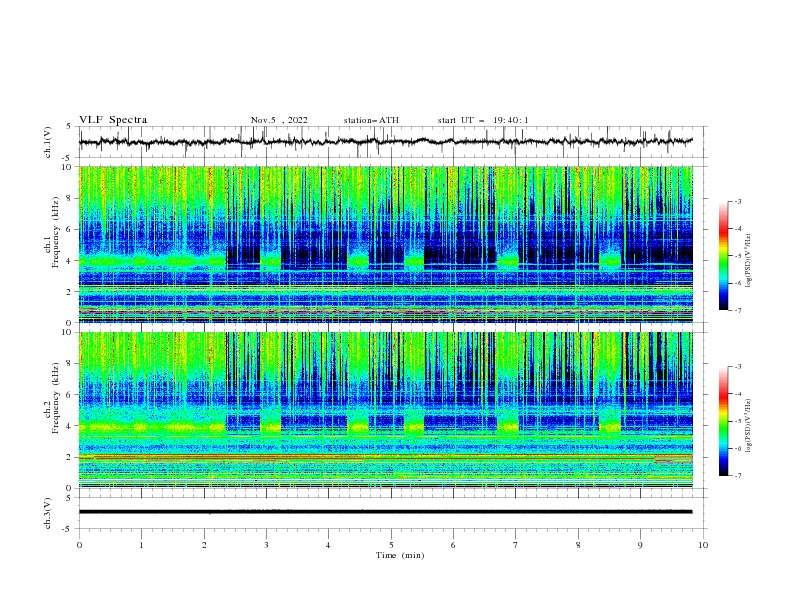Click the time axis tick label "1"
This screenshot has width=792, height=612.
point(141,545)
